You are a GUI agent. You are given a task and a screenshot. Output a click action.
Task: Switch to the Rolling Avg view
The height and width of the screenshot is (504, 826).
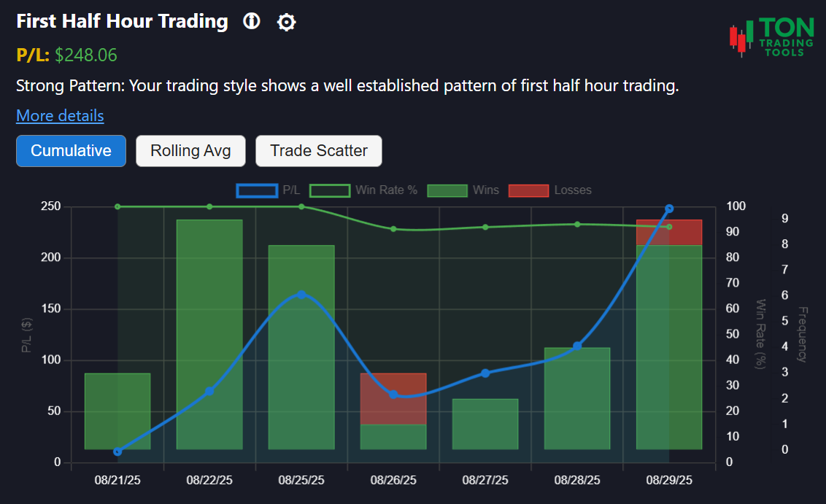click(x=190, y=151)
